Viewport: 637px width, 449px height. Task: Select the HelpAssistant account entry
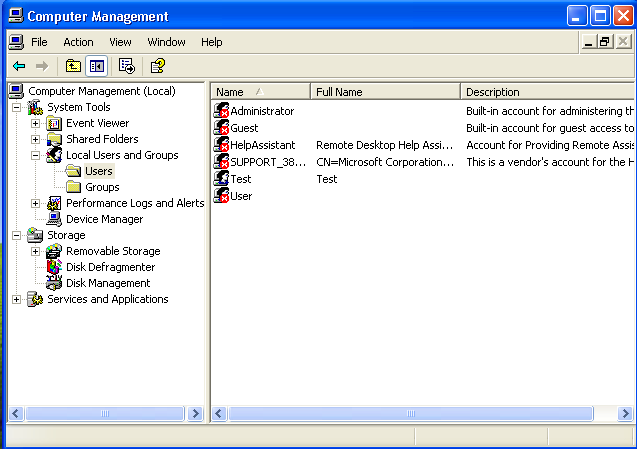click(x=262, y=145)
